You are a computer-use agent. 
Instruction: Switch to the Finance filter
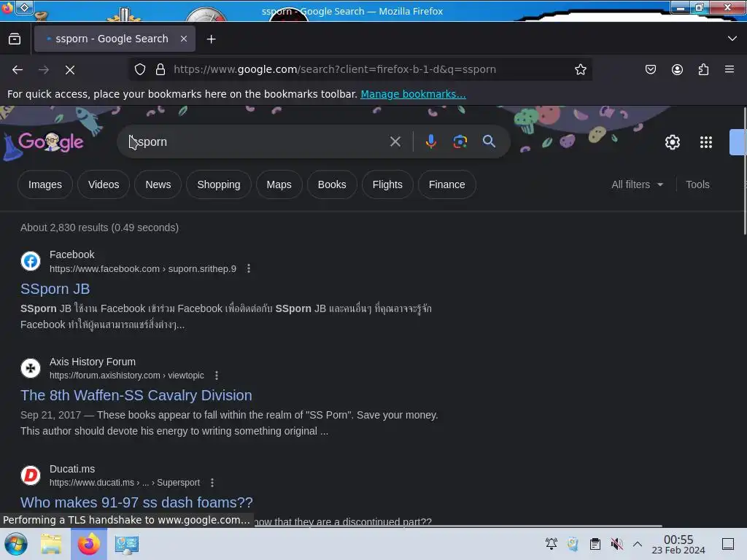[x=447, y=184]
